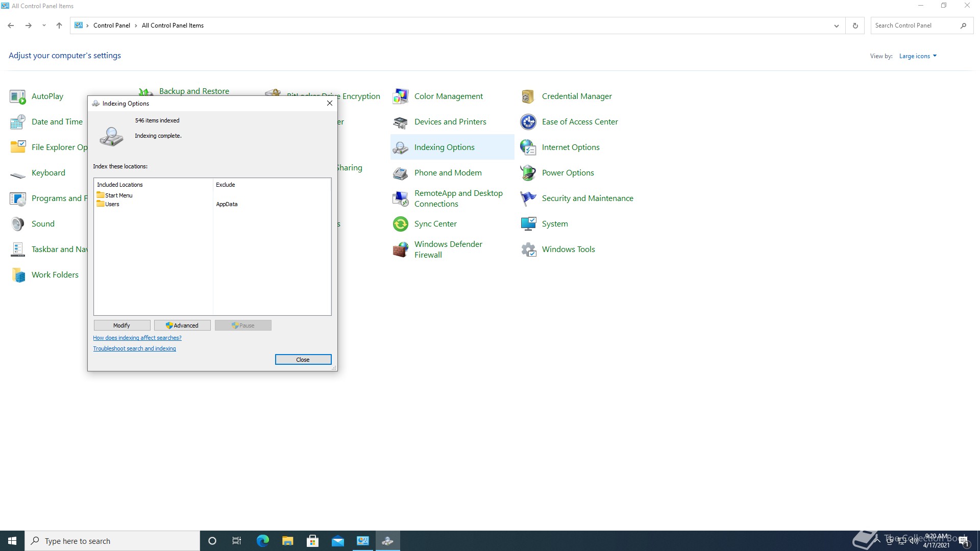Open Color Management icon
The width and height of the screenshot is (980, 551).
tap(401, 96)
